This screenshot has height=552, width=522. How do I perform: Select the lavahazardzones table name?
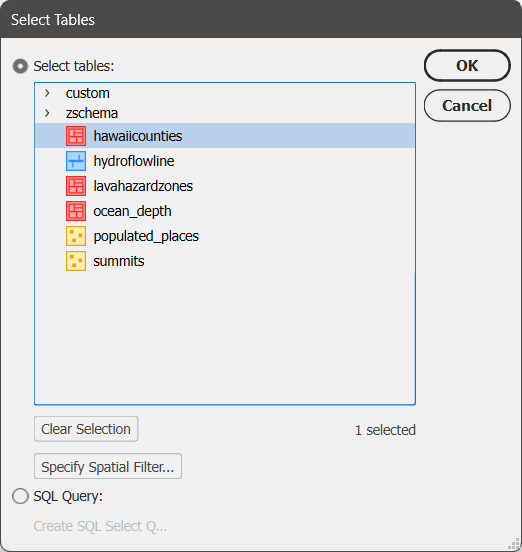tap(143, 186)
